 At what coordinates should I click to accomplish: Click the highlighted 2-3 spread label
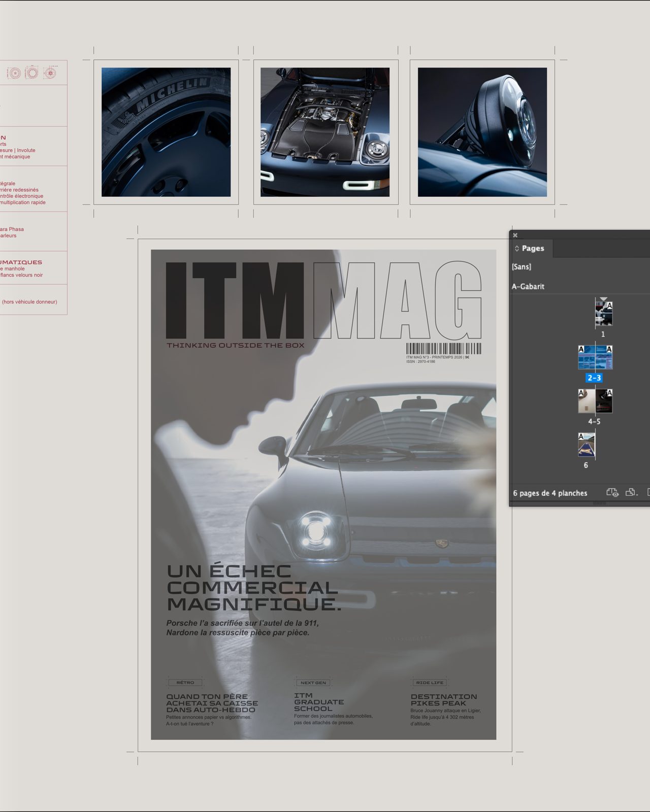click(x=594, y=378)
